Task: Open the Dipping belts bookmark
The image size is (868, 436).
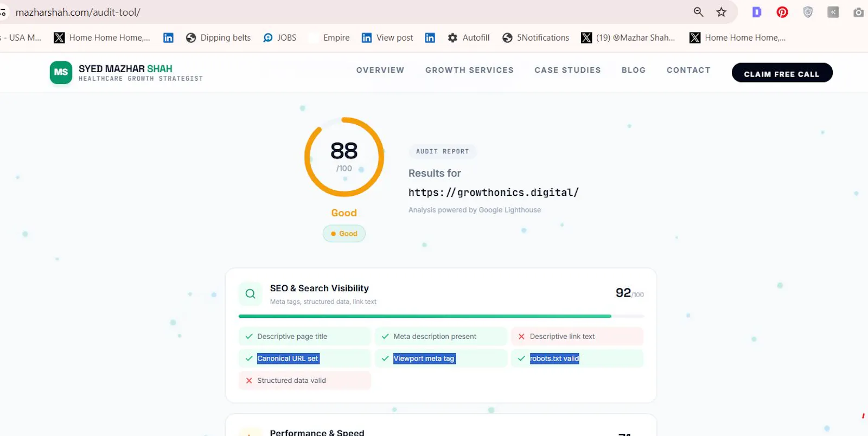Action: [218, 37]
